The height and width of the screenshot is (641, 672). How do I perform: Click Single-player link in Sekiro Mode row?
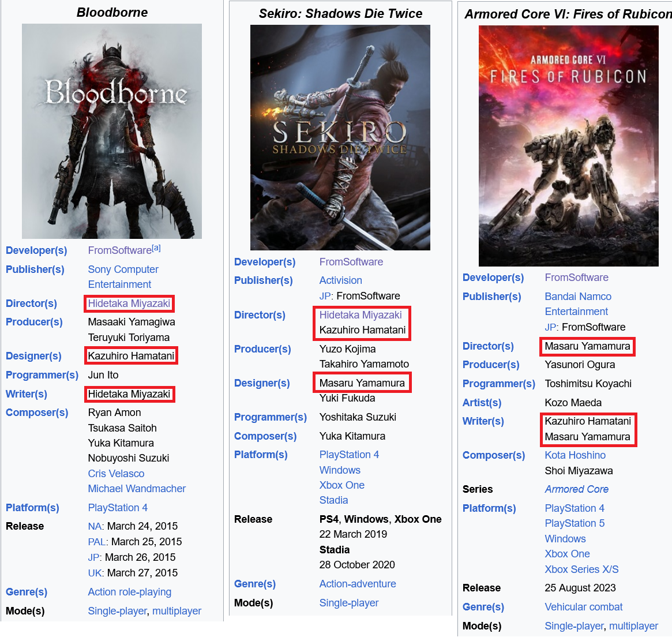[349, 603]
